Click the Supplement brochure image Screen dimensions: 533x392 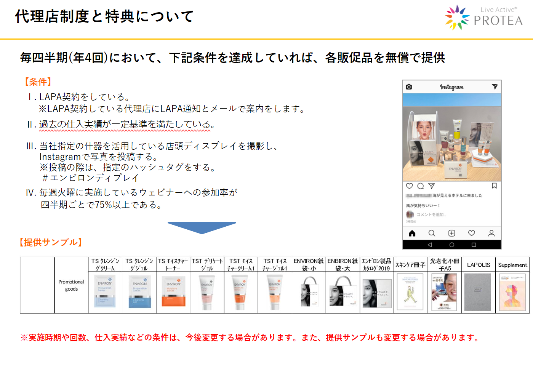point(512,292)
